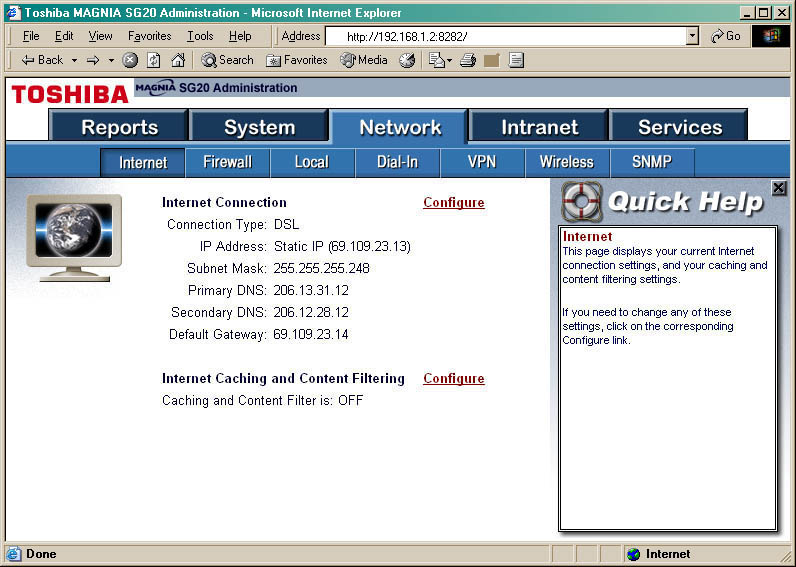Image resolution: width=796 pixels, height=567 pixels.
Task: Go back with the Back arrow
Action: (42, 60)
